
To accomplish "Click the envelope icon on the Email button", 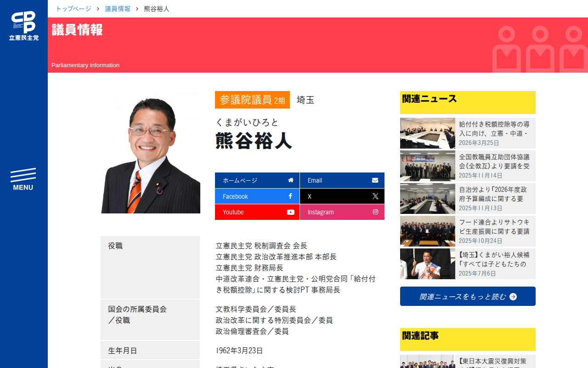I will [375, 180].
